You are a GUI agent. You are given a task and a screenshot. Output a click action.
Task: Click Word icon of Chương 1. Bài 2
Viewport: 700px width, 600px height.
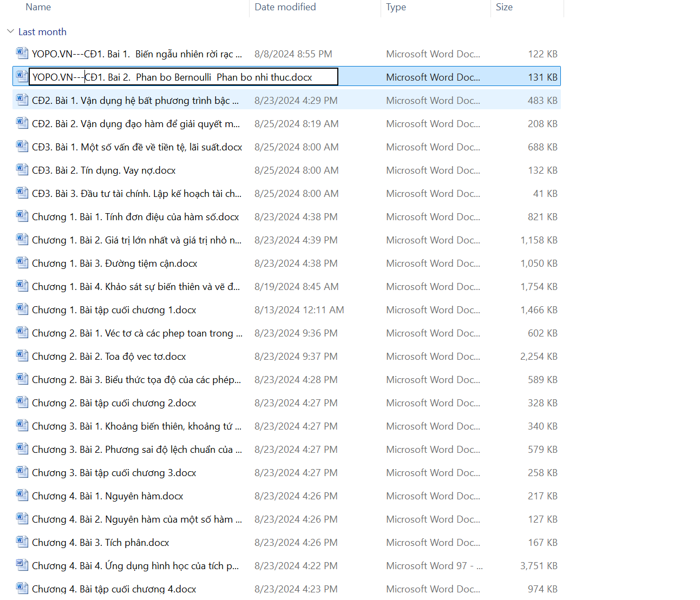point(22,239)
